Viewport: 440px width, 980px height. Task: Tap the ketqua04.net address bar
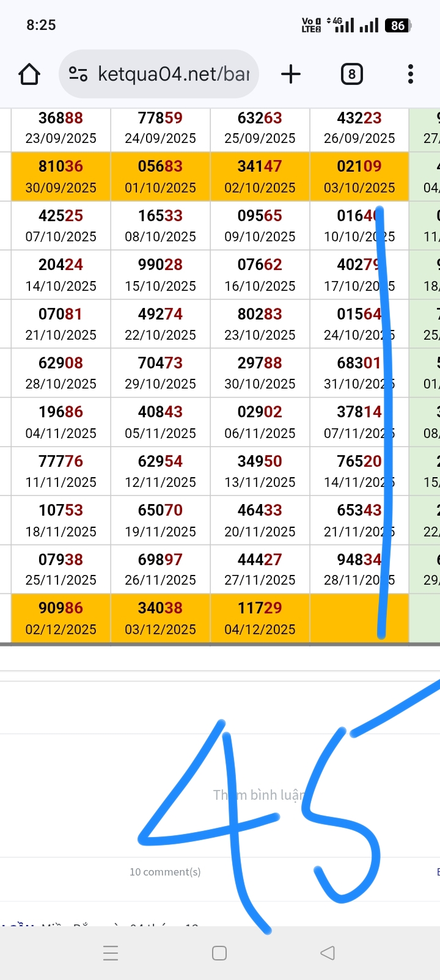(x=174, y=75)
